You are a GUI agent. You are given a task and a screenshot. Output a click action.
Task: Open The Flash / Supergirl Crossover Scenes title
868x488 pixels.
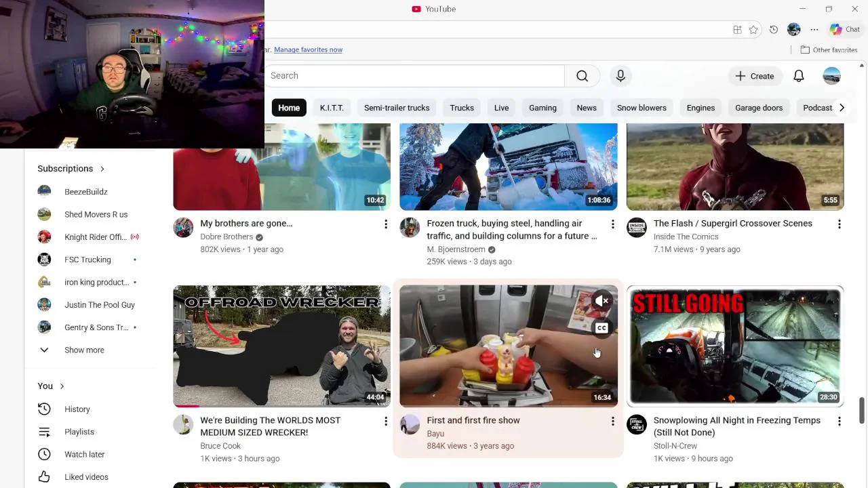pyautogui.click(x=732, y=224)
